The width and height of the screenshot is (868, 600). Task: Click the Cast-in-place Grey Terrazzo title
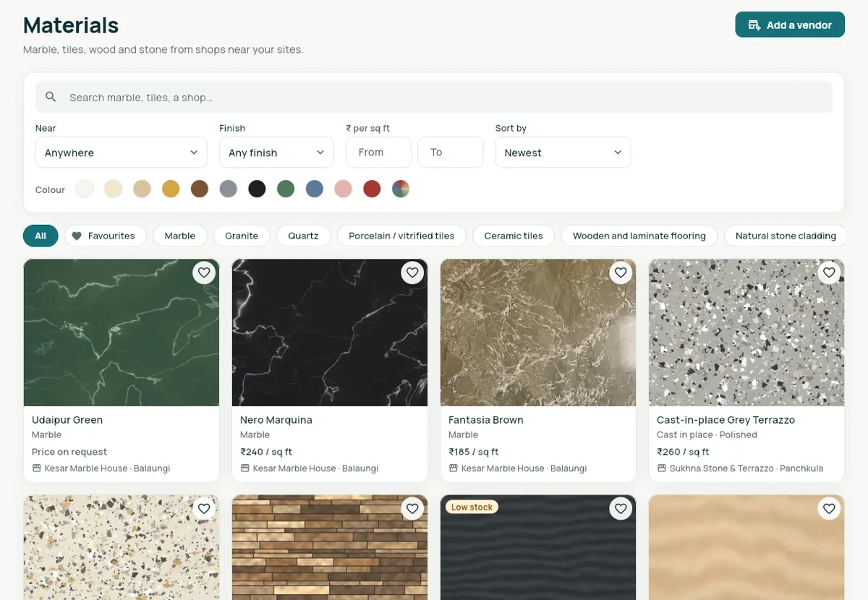coord(726,420)
